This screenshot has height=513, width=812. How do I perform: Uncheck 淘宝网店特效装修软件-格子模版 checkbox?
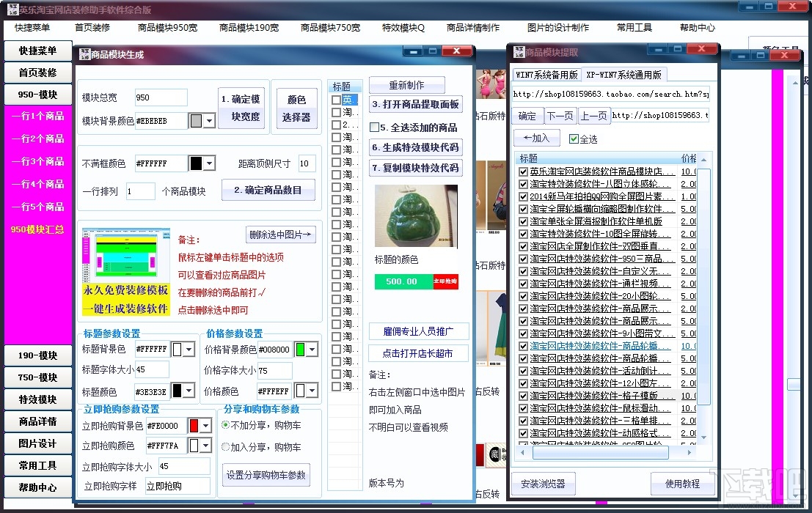pos(523,396)
